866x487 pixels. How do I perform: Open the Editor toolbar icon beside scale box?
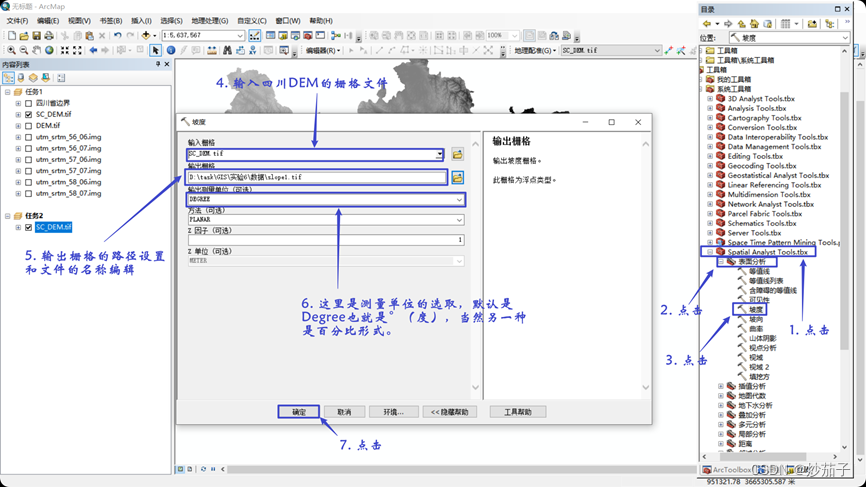click(x=255, y=35)
